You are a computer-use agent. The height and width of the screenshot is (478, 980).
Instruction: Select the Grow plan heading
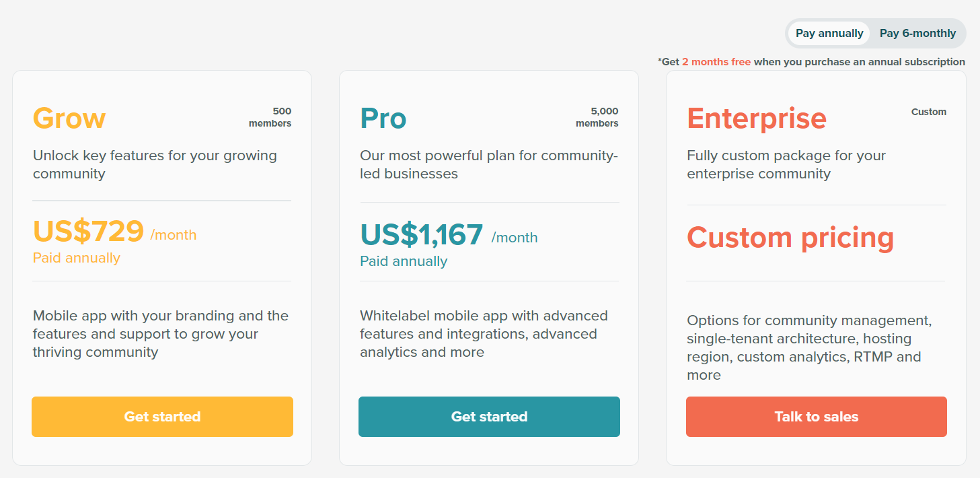69,118
